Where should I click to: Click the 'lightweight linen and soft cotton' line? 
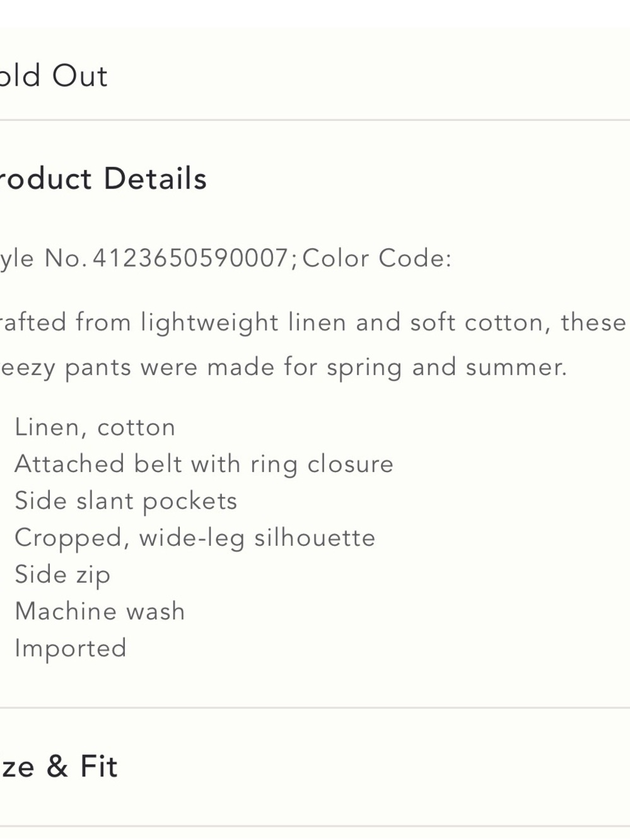click(x=313, y=323)
